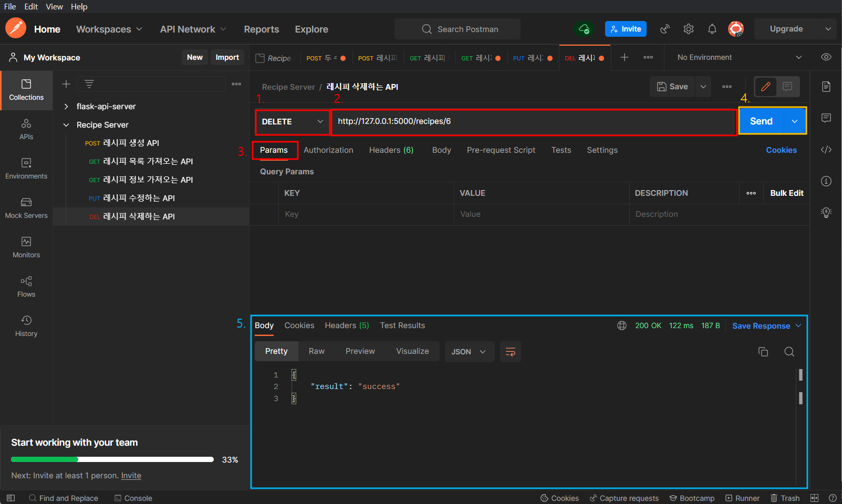
Task: Open the related collections lightbulb icon
Action: (826, 212)
